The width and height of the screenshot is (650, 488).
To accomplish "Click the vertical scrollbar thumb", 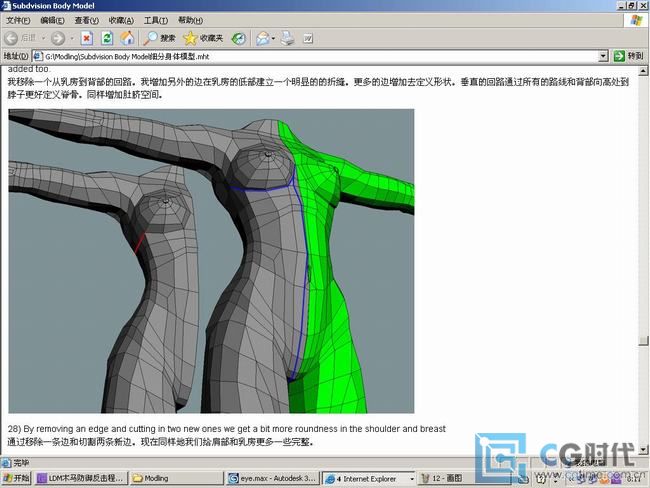I will click(643, 341).
